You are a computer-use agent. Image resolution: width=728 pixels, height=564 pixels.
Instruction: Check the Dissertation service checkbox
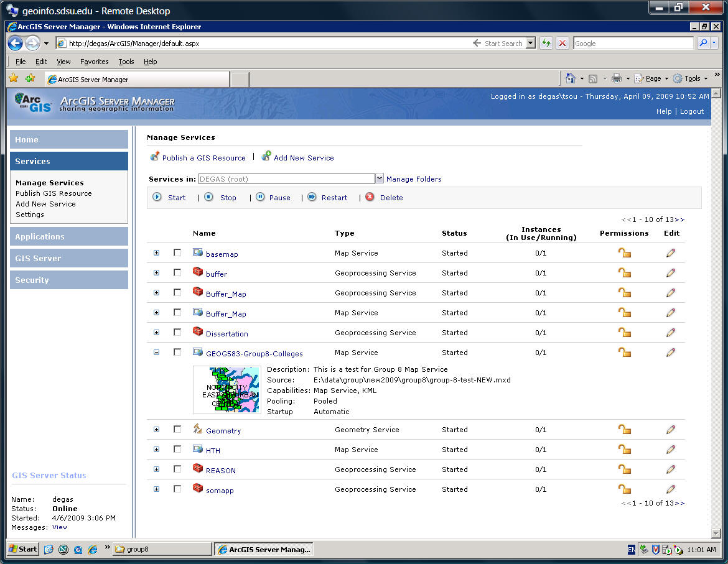[x=177, y=333]
